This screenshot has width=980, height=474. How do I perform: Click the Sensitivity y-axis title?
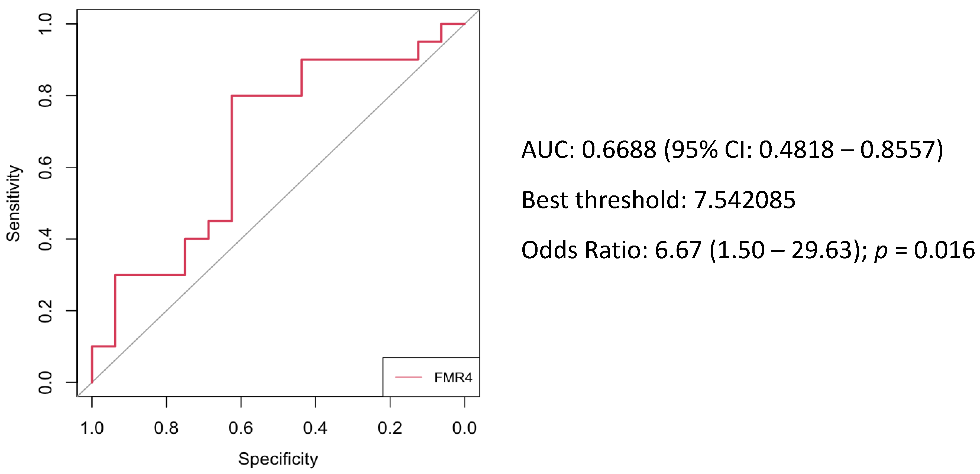(x=13, y=203)
